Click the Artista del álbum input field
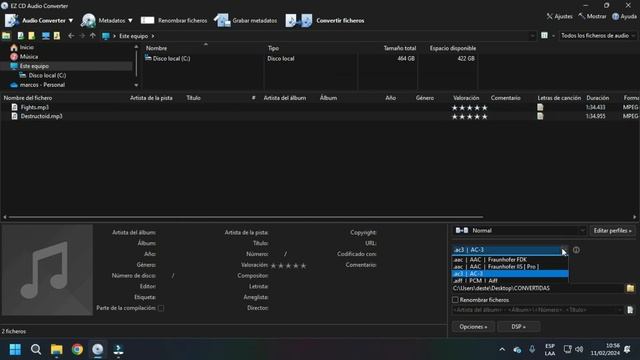640x360 pixels. 188,232
